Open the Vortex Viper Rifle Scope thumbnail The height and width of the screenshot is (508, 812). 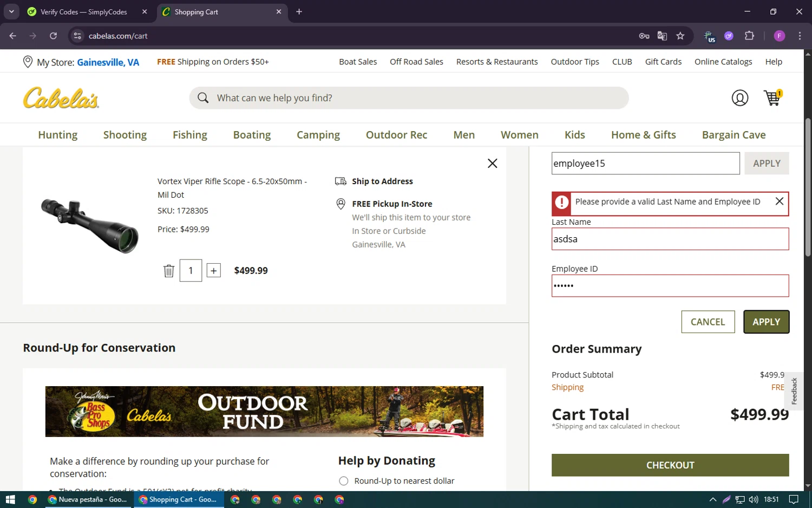[x=90, y=225]
